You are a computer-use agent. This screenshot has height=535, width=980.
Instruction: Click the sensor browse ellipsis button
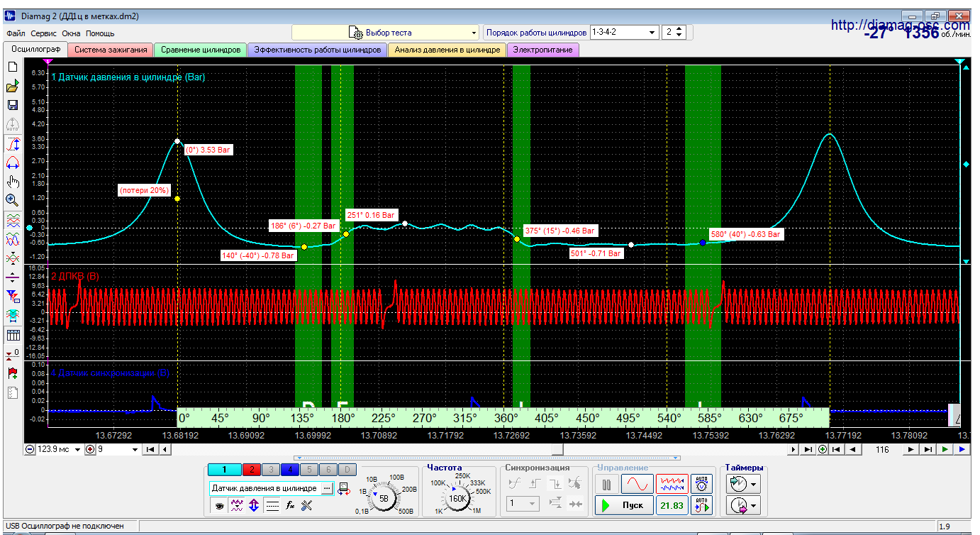[x=326, y=488]
